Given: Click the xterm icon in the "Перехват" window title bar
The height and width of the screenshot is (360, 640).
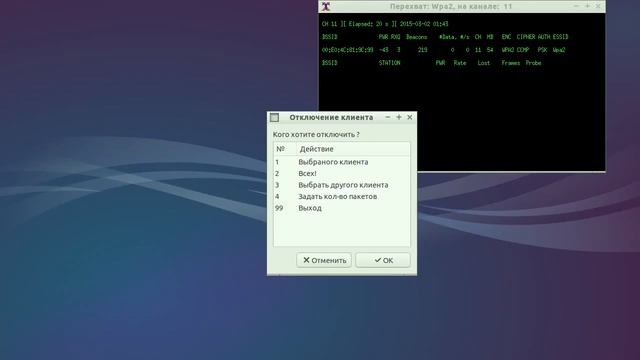Looking at the screenshot, I should 326,6.
